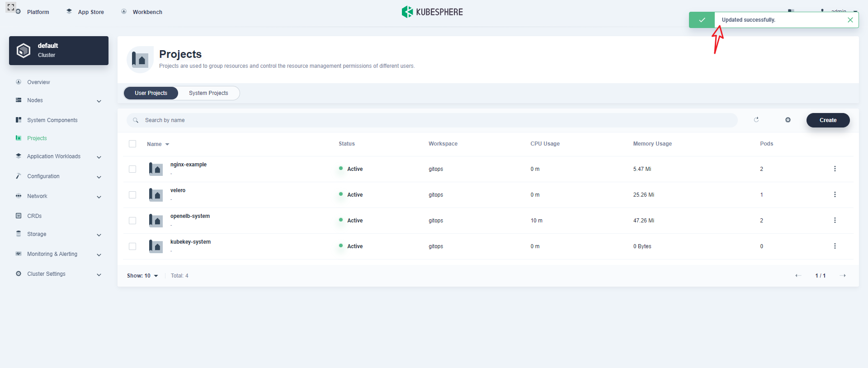
Task: Expand the Storage chevron
Action: pos(99,235)
